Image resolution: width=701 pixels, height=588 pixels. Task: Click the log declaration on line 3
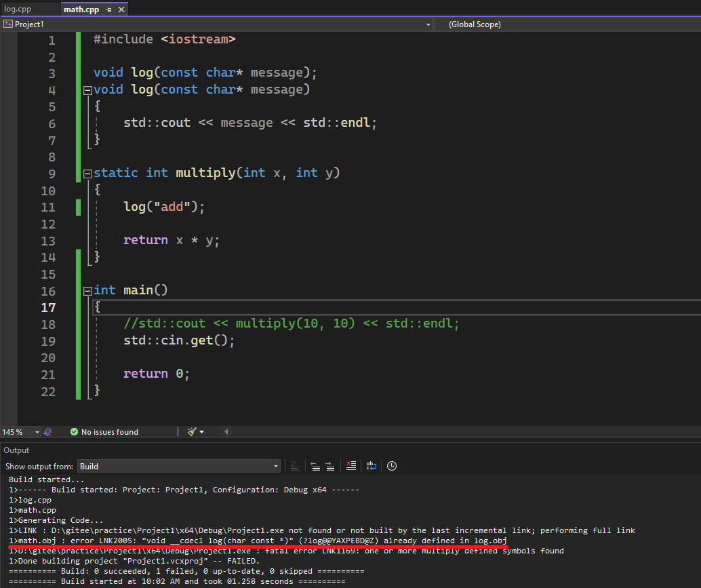(x=205, y=73)
